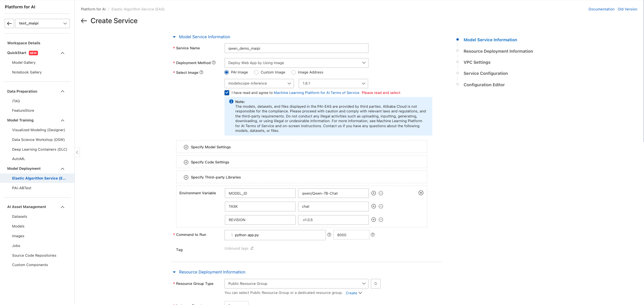Open Source Code Repositories
This screenshot has width=644, height=305.
tap(34, 256)
